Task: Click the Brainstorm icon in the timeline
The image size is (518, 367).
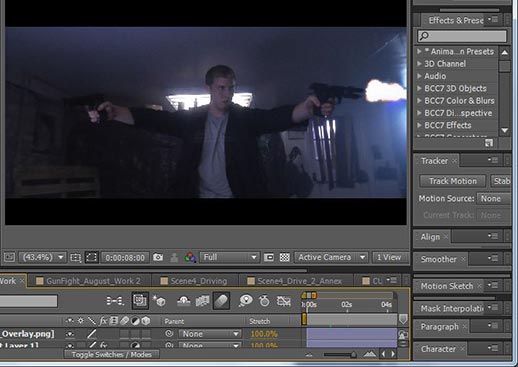Action: pos(246,301)
